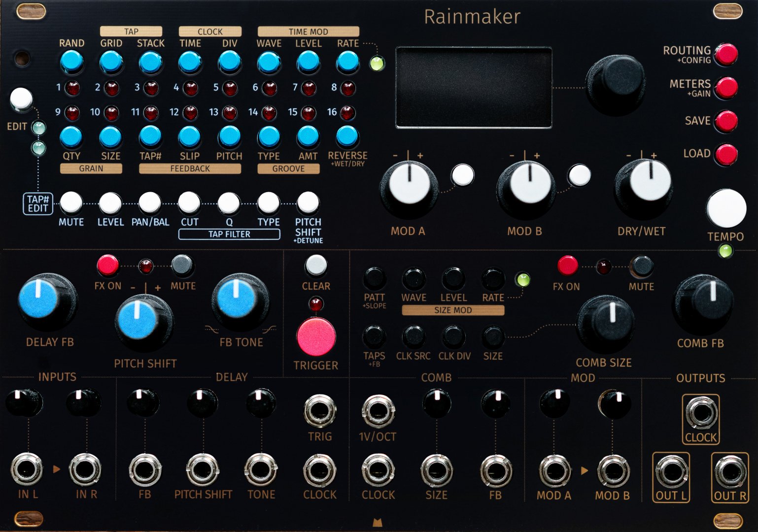Tap the large white TEMPO button
758x532 pixels.
tap(726, 208)
